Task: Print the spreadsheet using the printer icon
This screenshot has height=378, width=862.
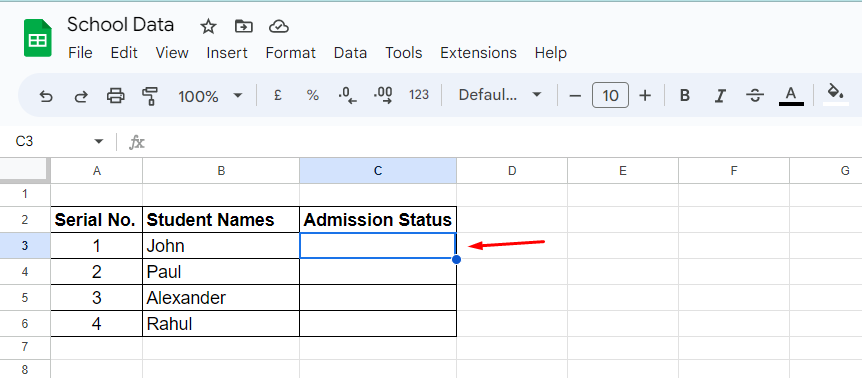Action: 115,96
